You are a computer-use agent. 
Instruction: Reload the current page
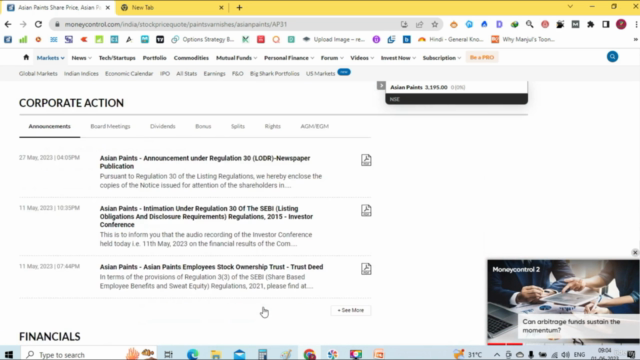click(x=38, y=24)
